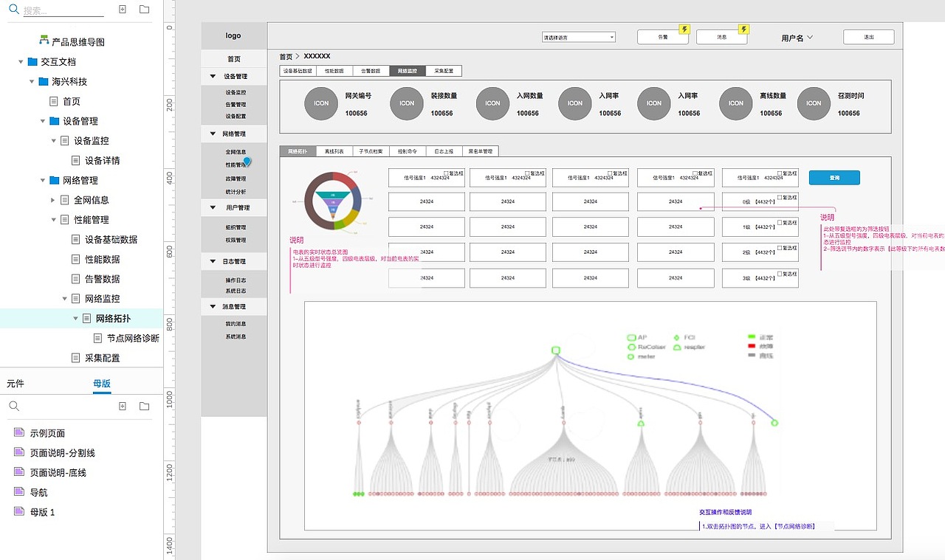Collapse the 网络监控 page arrow in the tree
Viewport: 945px width, 560px height.
point(65,299)
